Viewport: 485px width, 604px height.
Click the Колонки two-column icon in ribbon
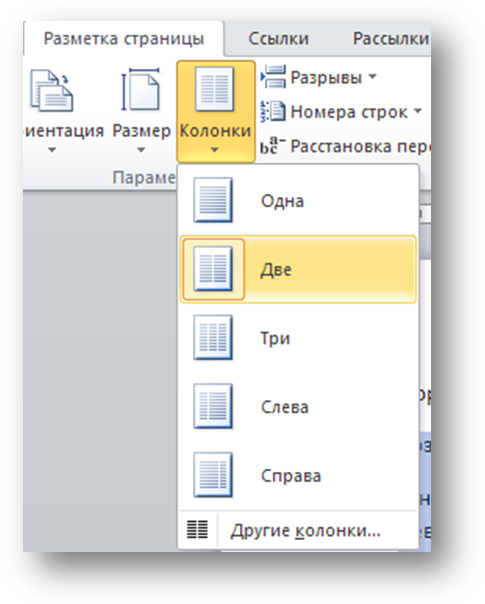point(215,89)
